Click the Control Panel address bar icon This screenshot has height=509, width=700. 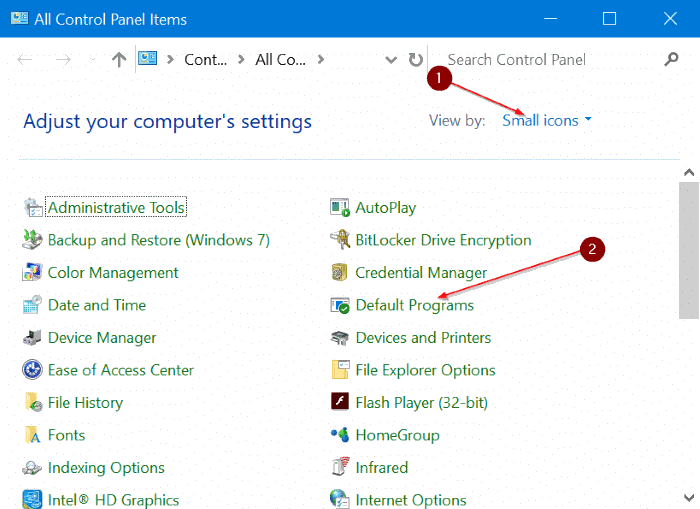(x=147, y=58)
